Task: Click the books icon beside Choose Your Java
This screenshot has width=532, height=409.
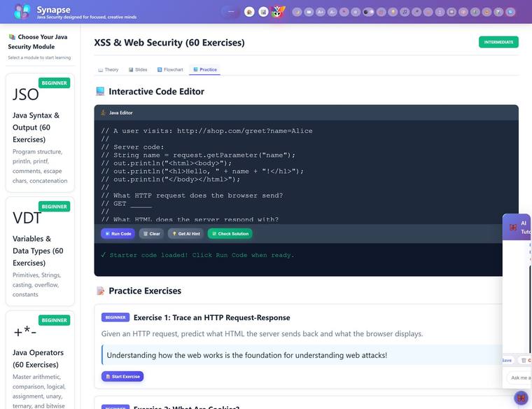Action: pos(12,37)
